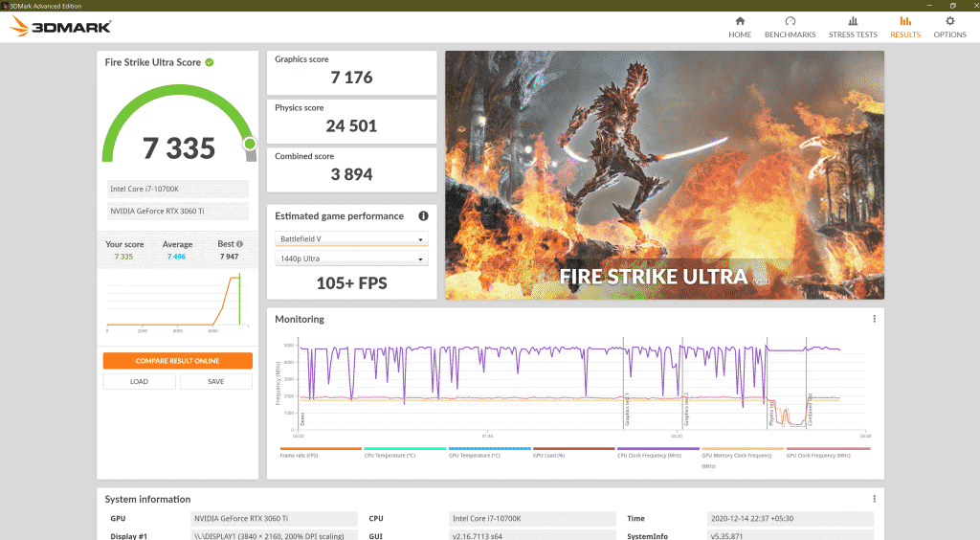Image resolution: width=980 pixels, height=540 pixels.
Task: Click the Time value 2020-12-14 22:37
Action: [790, 518]
